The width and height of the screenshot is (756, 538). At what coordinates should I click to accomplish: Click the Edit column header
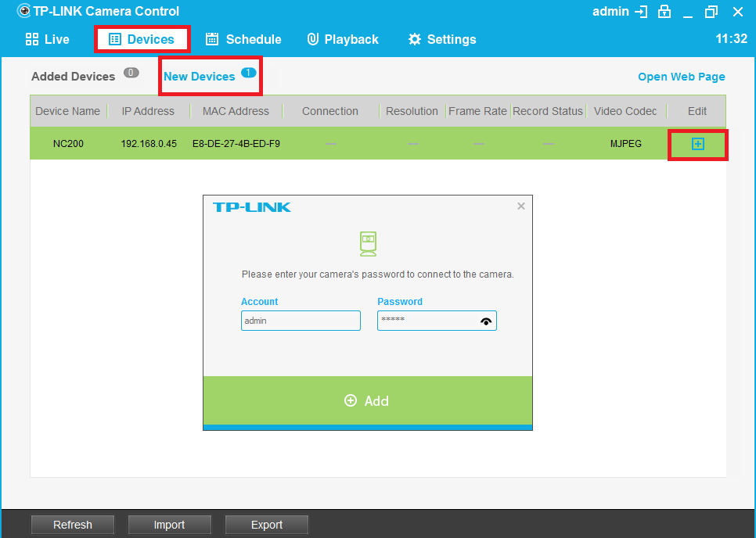(x=697, y=111)
